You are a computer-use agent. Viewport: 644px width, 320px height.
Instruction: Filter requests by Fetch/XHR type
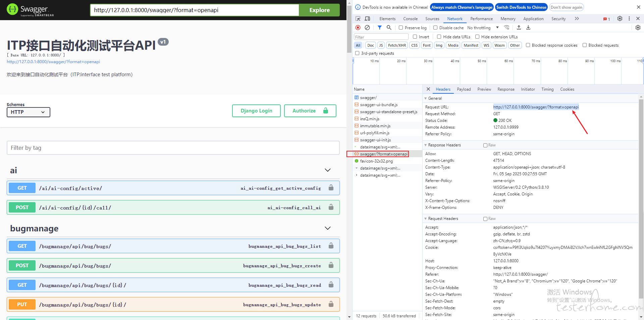coord(397,45)
